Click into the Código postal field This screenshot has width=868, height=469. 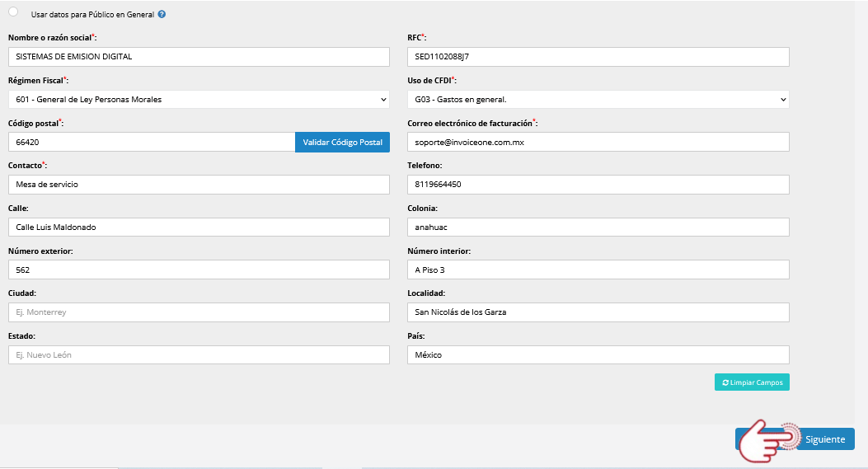pyautogui.click(x=151, y=142)
